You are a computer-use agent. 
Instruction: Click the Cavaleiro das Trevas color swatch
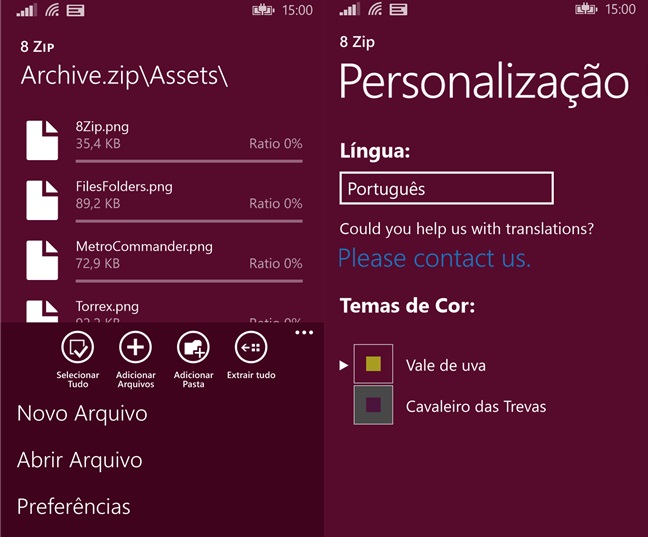pyautogui.click(x=373, y=405)
